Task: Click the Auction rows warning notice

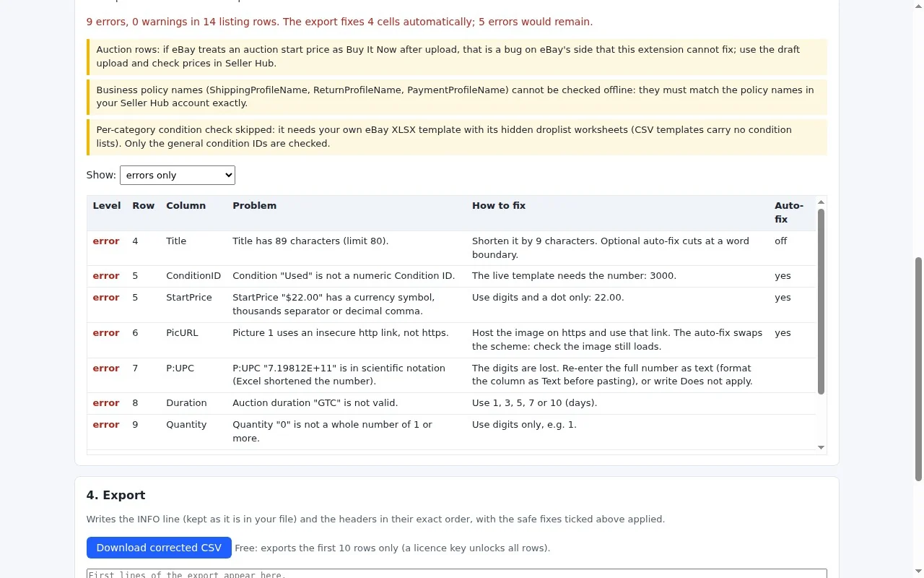Action: [x=457, y=56]
